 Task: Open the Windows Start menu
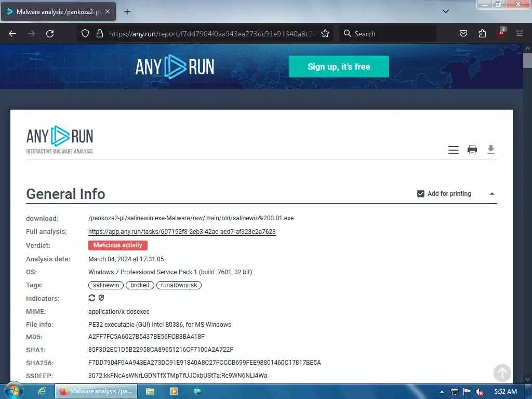(x=14, y=391)
